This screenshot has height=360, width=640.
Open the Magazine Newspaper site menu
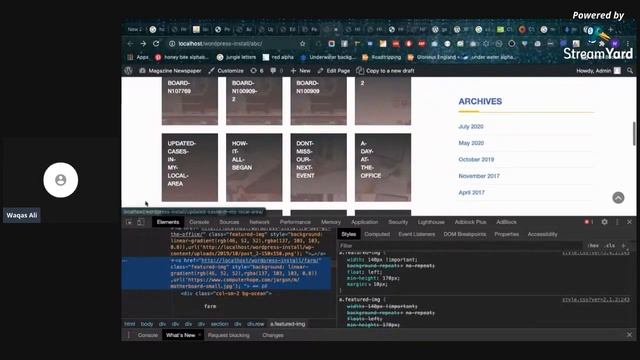click(170, 71)
